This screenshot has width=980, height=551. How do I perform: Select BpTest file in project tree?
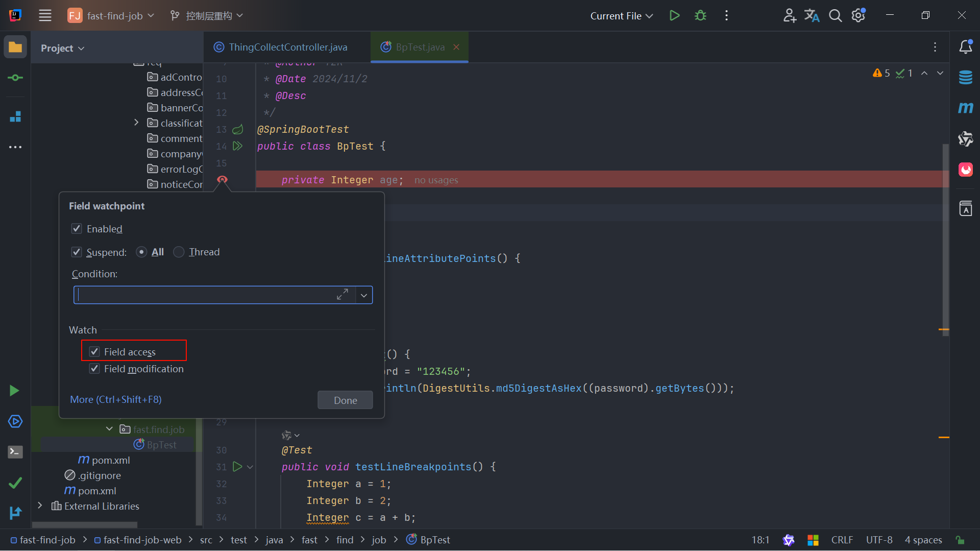point(155,445)
